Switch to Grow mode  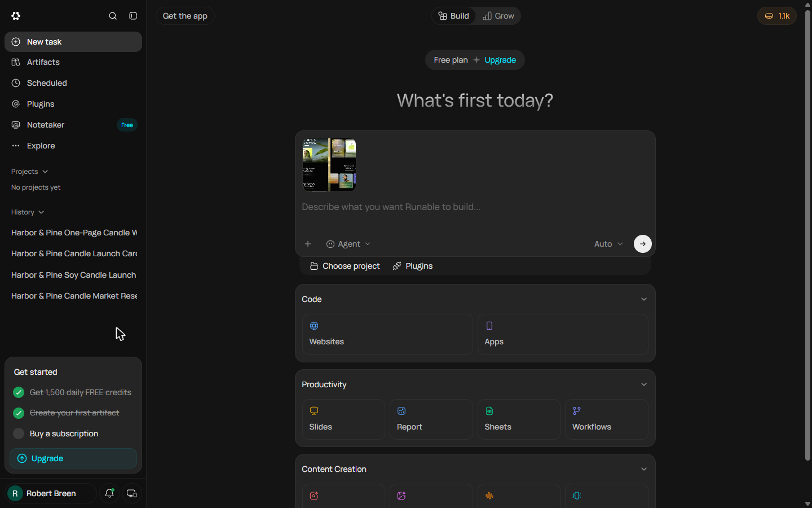tap(498, 16)
